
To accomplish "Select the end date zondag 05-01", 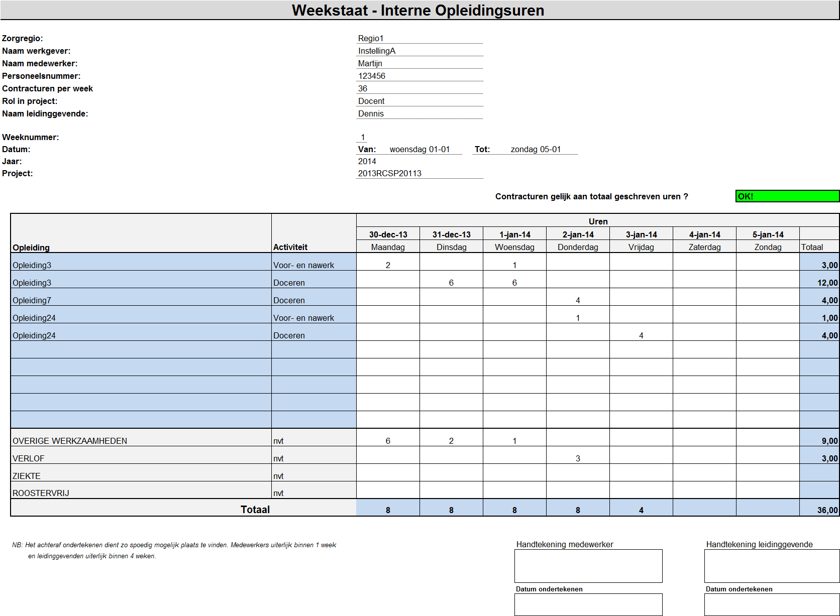I will 536,149.
